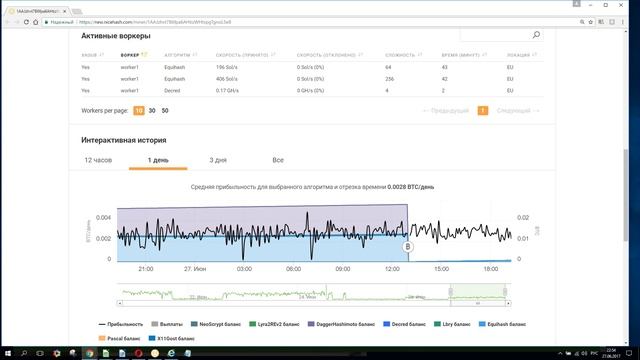Switch to the 3 дня tab
This screenshot has height=360, width=640.
click(x=218, y=160)
